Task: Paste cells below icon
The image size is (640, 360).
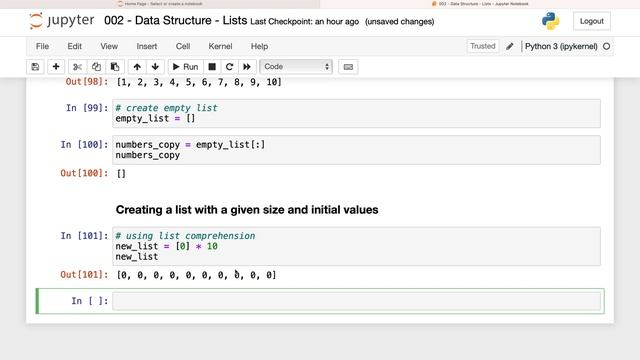Action: (115, 67)
